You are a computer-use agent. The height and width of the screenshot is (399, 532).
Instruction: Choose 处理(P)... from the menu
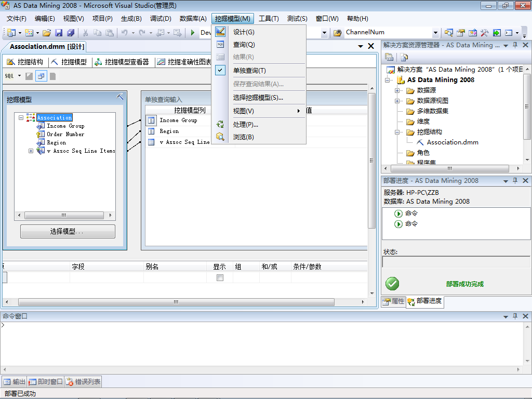coord(259,125)
